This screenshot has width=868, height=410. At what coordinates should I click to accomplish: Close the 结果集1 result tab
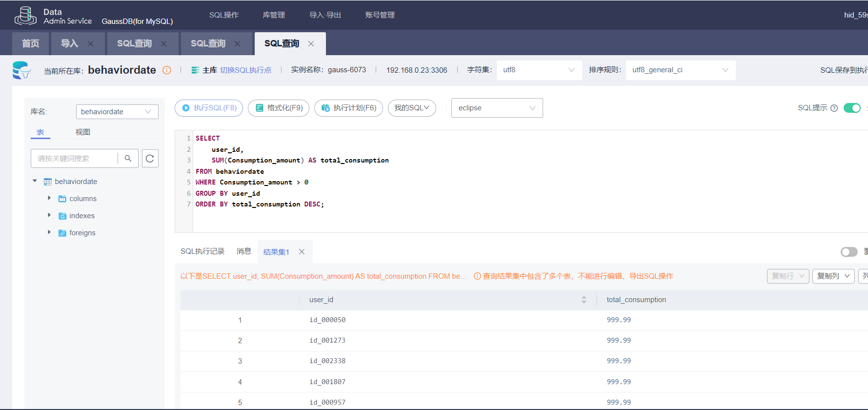[x=302, y=252]
